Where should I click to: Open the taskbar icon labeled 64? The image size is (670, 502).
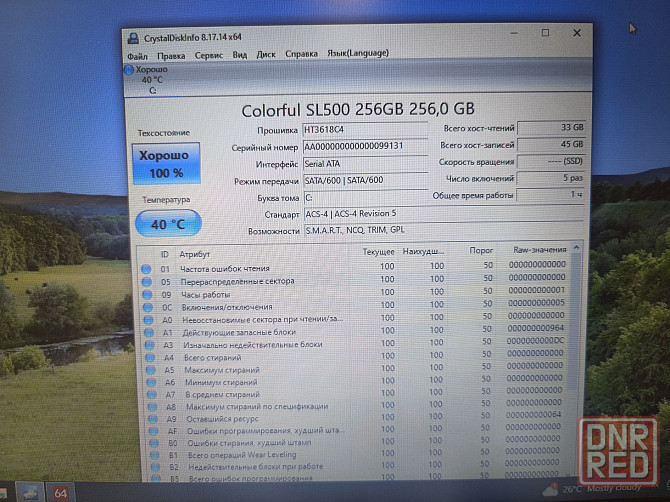coord(60,493)
